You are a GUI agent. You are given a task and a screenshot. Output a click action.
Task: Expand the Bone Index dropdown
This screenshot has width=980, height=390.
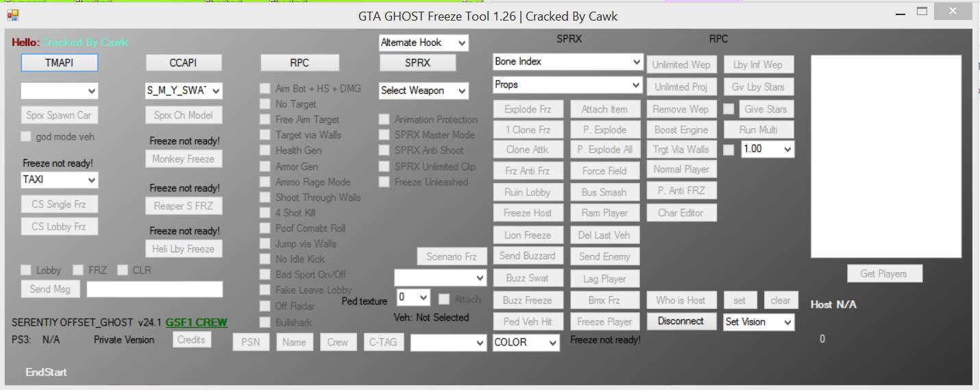pos(567,62)
